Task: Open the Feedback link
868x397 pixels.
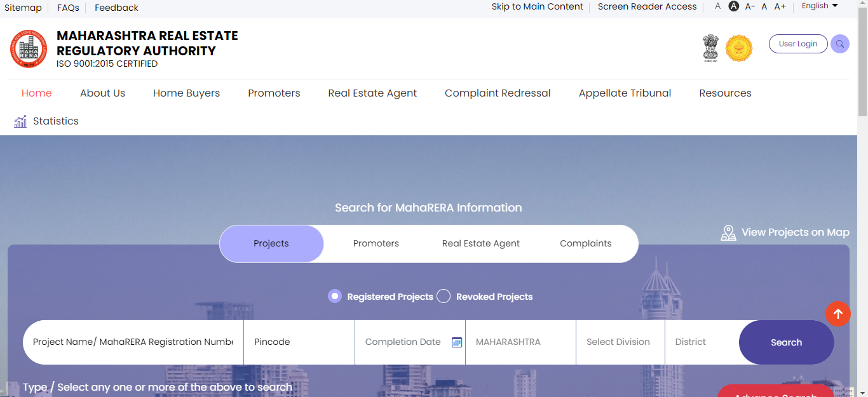Action: (116, 8)
